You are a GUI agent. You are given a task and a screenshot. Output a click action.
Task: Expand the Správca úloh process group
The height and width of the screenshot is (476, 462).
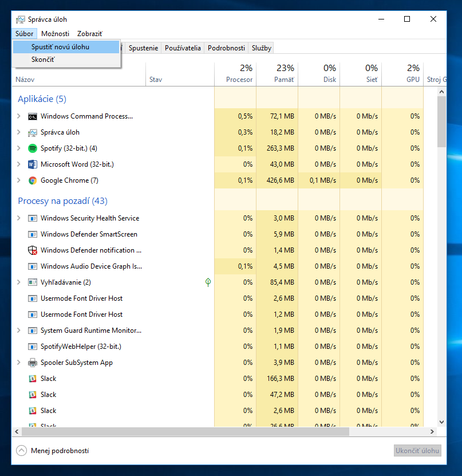(19, 132)
